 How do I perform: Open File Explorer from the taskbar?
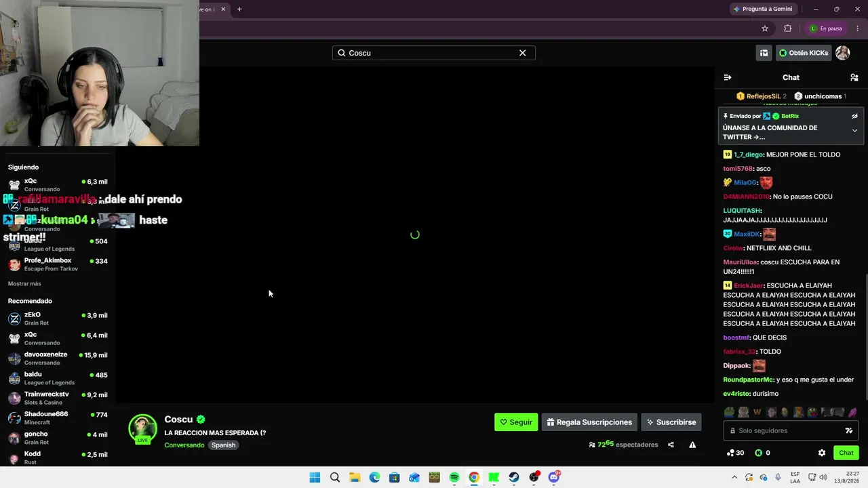pos(355,477)
